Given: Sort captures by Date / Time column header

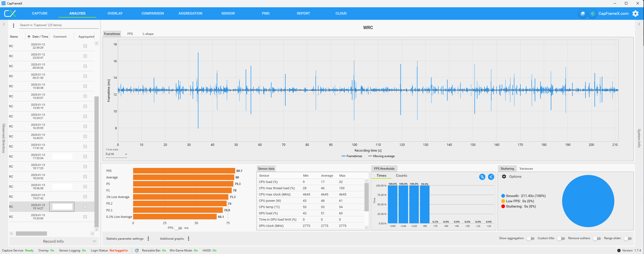Looking at the screenshot, I should click(40, 37).
